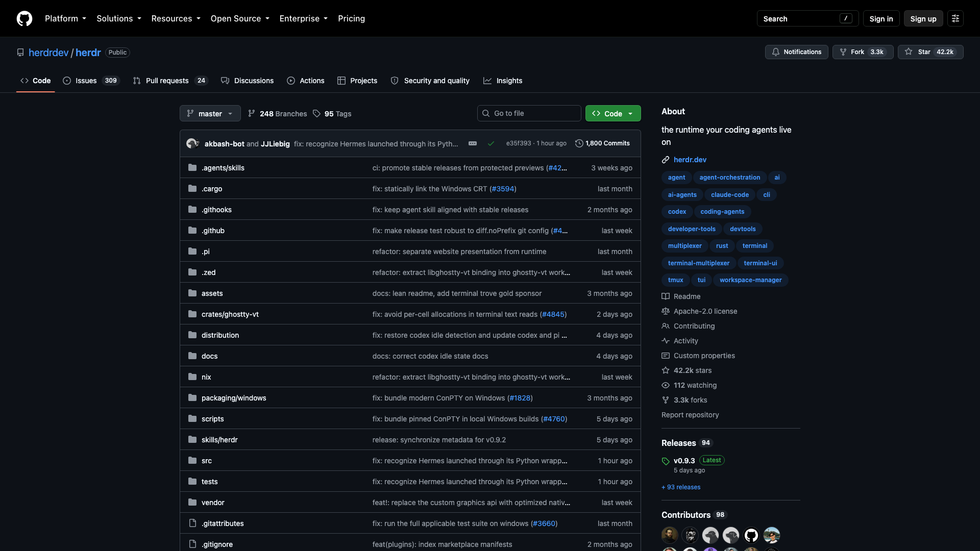Open the v0.9.3 latest release
Image resolution: width=980 pixels, height=551 pixels.
[x=684, y=461]
